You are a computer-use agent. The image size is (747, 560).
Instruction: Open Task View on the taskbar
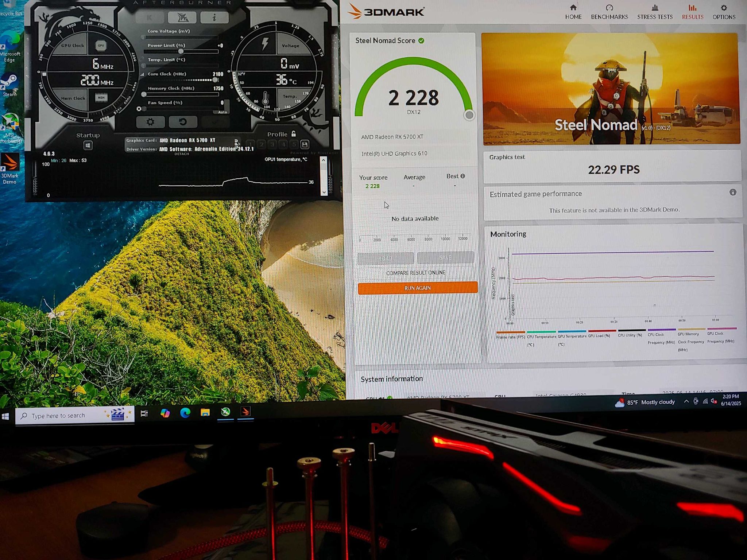(144, 413)
